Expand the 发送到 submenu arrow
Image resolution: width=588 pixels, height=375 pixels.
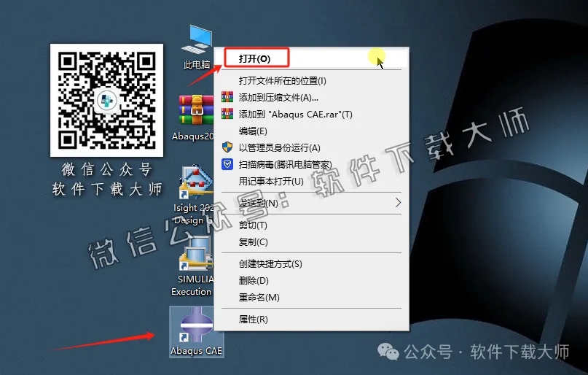[x=398, y=203]
